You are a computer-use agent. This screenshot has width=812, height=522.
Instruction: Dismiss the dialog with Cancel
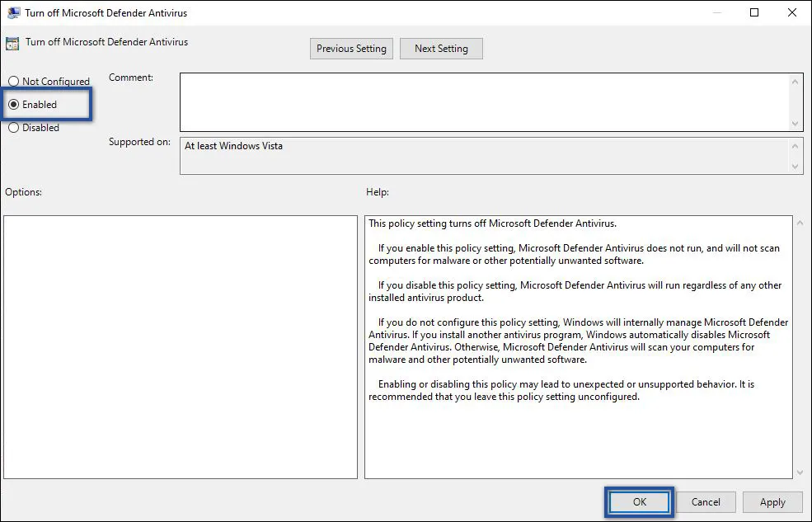706,501
